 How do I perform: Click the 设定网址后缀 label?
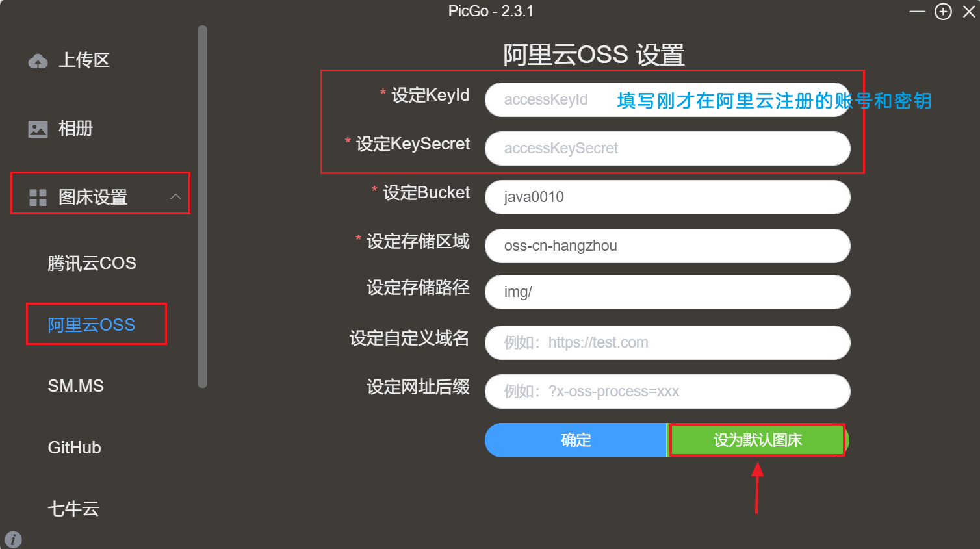click(x=418, y=387)
